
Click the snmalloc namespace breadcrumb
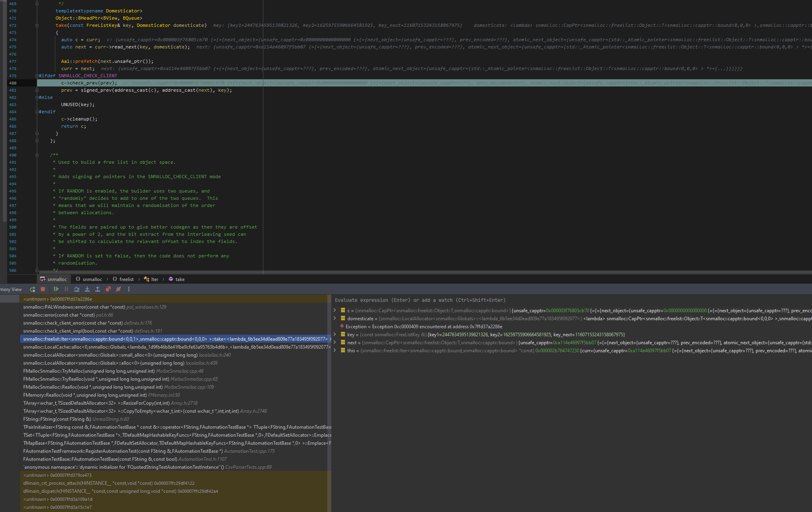pos(89,279)
